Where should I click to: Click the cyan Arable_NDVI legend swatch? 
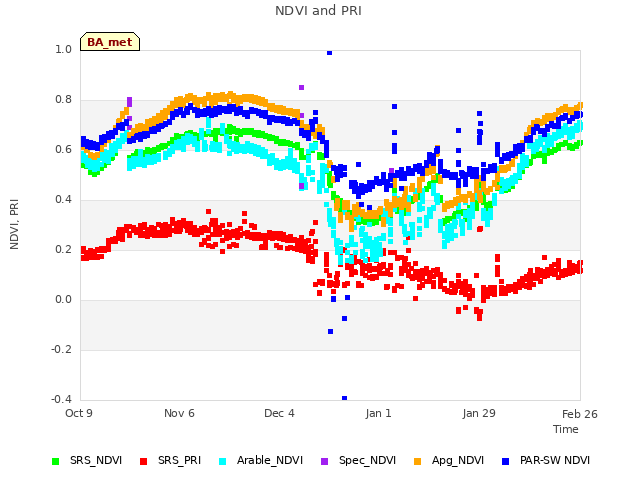coord(222,461)
